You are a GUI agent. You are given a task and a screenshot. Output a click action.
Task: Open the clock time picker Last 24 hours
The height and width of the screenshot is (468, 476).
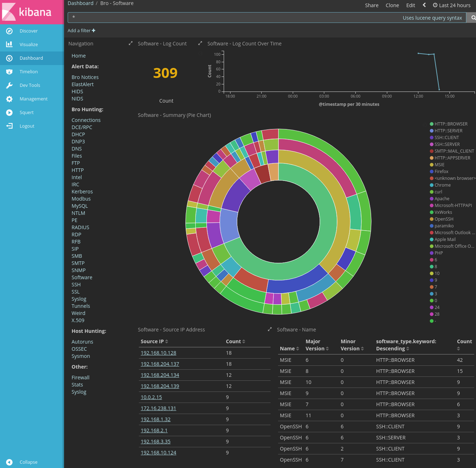point(452,5)
